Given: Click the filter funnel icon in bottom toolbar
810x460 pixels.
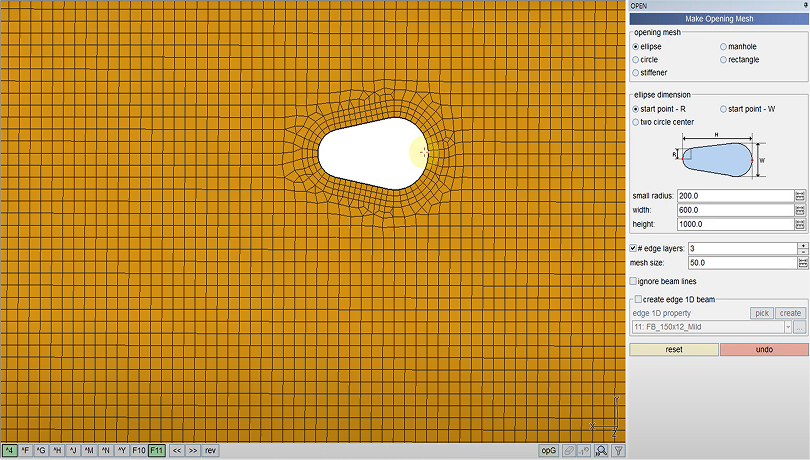Looking at the screenshot, I should pyautogui.click(x=618, y=451).
